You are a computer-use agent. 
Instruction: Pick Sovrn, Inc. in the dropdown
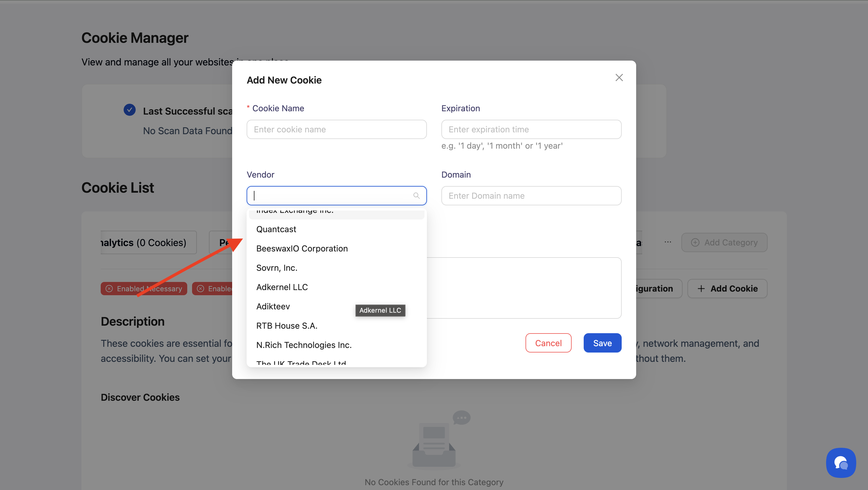(x=277, y=268)
